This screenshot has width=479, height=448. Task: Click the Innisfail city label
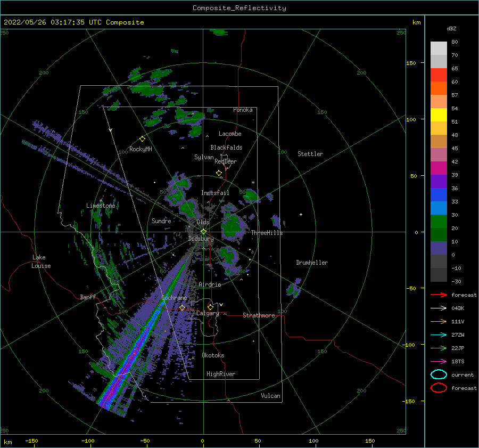[x=215, y=193]
